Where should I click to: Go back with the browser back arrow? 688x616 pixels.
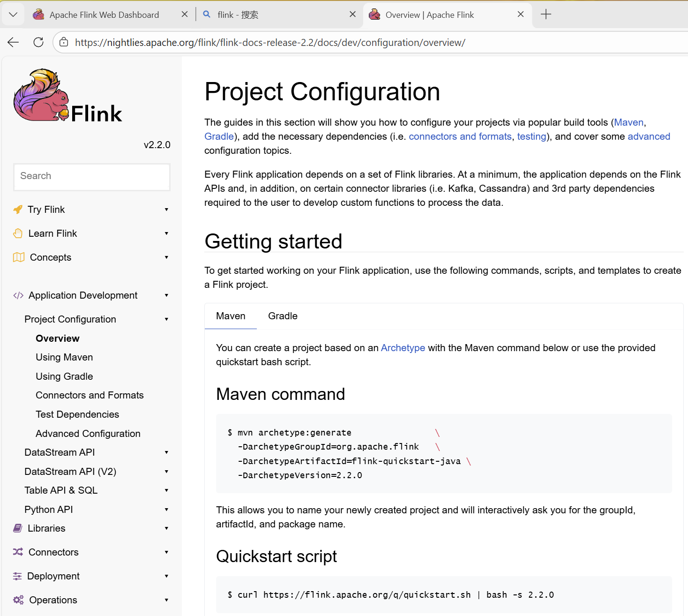click(13, 42)
